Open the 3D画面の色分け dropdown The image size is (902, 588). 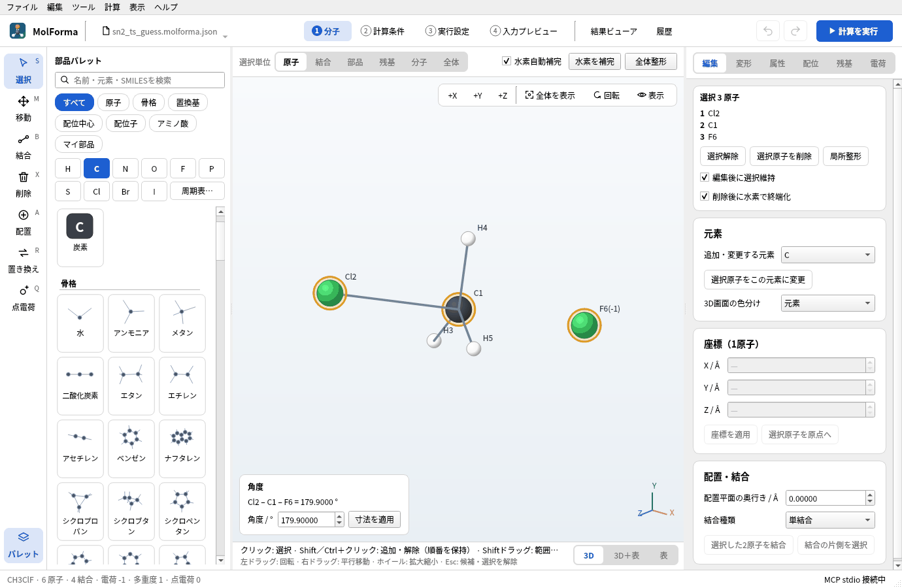click(828, 303)
